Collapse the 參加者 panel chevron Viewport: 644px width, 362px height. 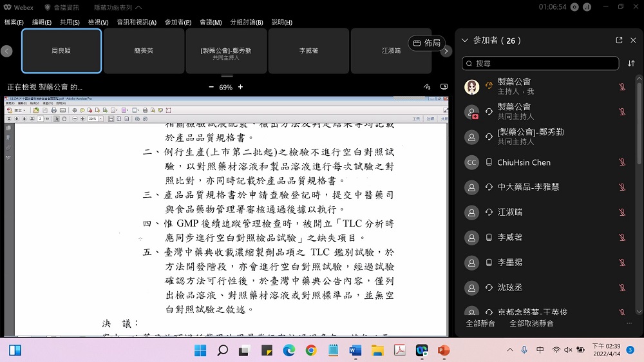coord(465,41)
